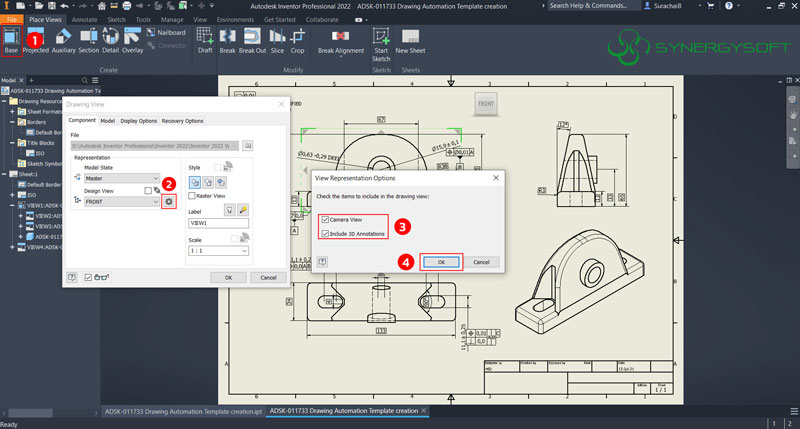
Task: Toggle Include 3D Annotations checkbox
Action: point(325,234)
